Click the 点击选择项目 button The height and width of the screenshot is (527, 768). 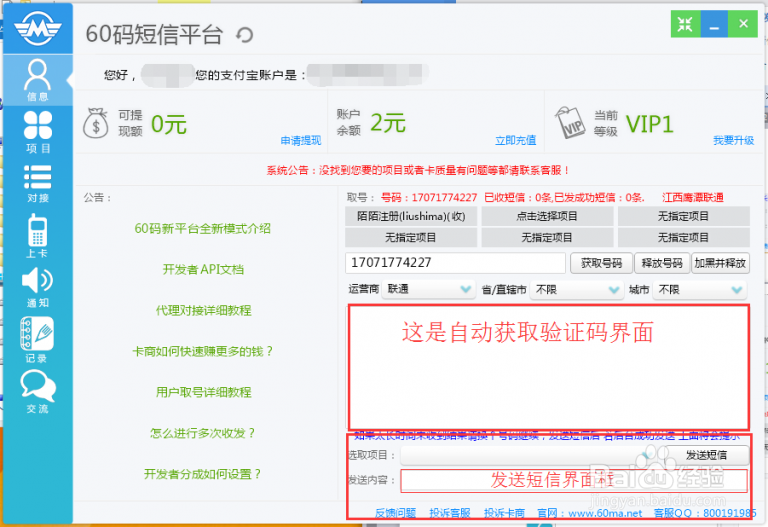click(547, 216)
